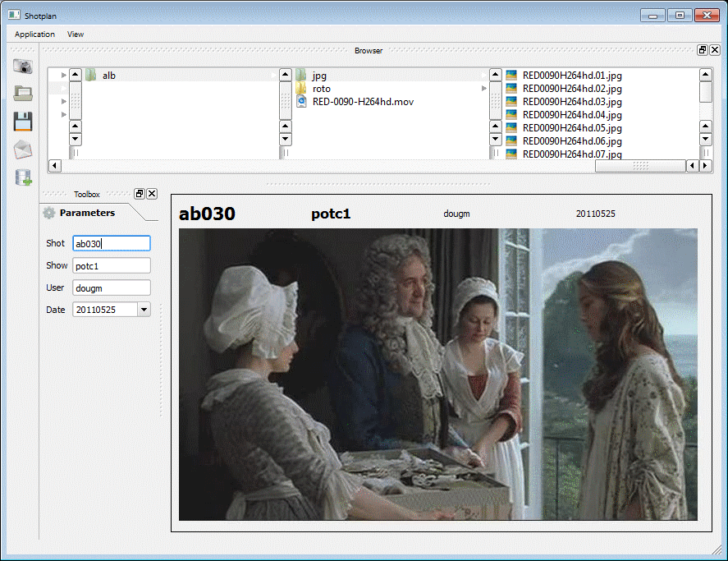The height and width of the screenshot is (561, 728).
Task: Select RED0090H264hd.01.jpg file
Action: (x=572, y=76)
